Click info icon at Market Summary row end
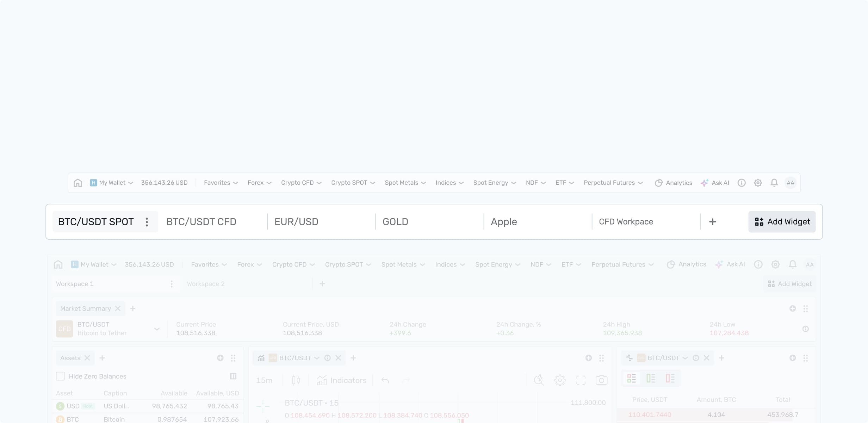Screen dimensions: 868x423 coord(805,329)
